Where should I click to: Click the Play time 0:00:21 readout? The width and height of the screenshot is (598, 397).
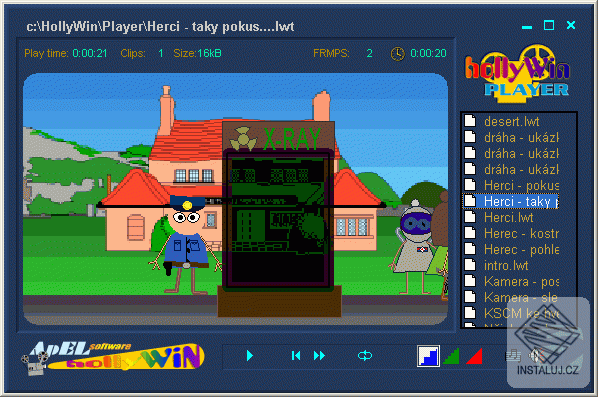click(x=66, y=53)
